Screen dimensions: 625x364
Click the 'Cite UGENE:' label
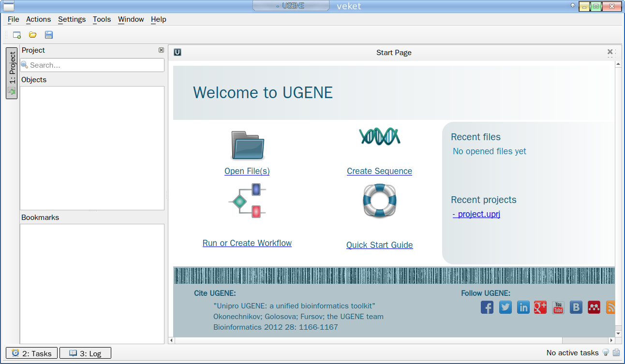tap(215, 293)
